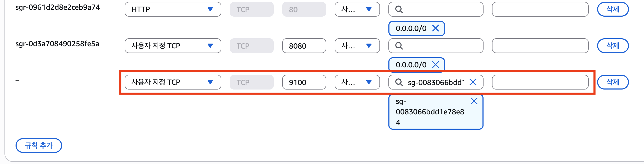The height and width of the screenshot is (164, 644).
Task: Remove the sg-0083066bdd1e78e84 source tag
Action: (474, 101)
